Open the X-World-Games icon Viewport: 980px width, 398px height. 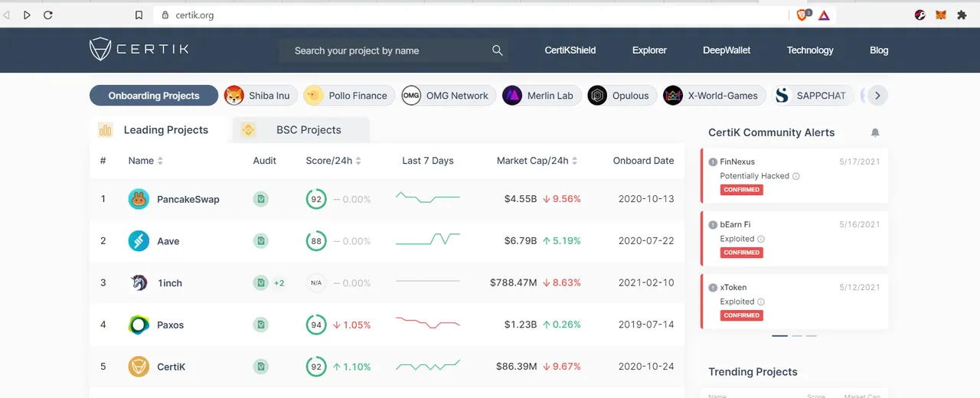pyautogui.click(x=673, y=96)
